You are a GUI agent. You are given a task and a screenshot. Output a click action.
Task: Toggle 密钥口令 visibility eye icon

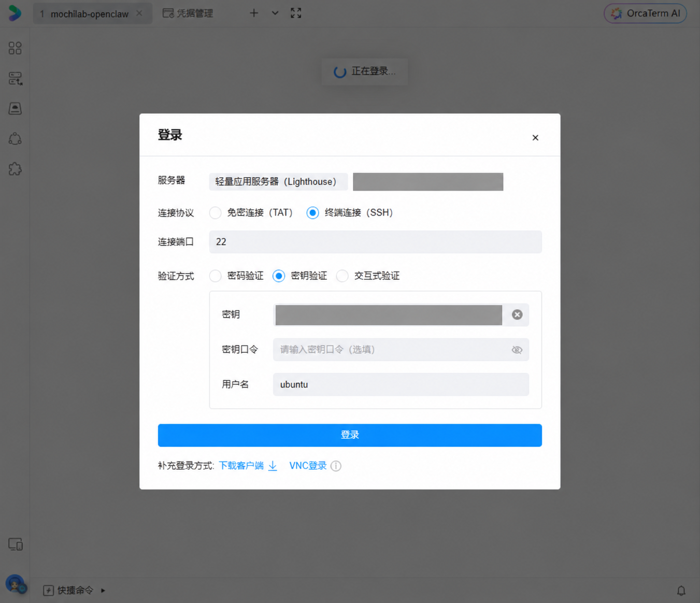517,350
